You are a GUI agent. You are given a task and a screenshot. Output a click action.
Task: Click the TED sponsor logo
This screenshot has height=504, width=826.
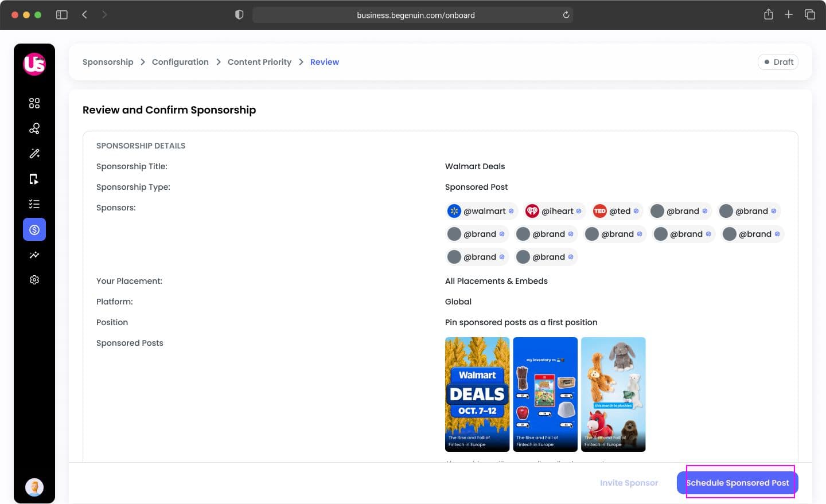click(600, 211)
